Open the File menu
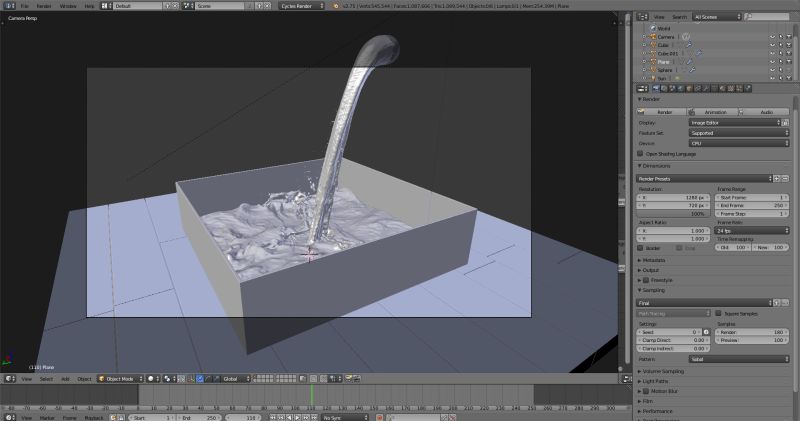This screenshot has height=421, width=800. 24,6
